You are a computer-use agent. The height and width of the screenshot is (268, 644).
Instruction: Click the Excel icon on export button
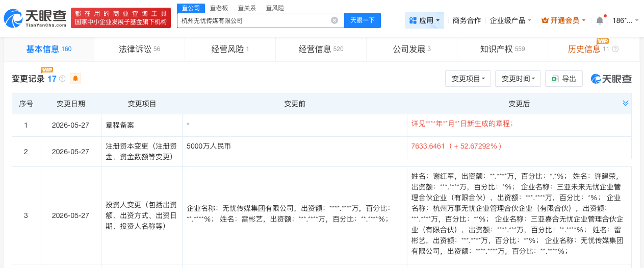(x=555, y=79)
